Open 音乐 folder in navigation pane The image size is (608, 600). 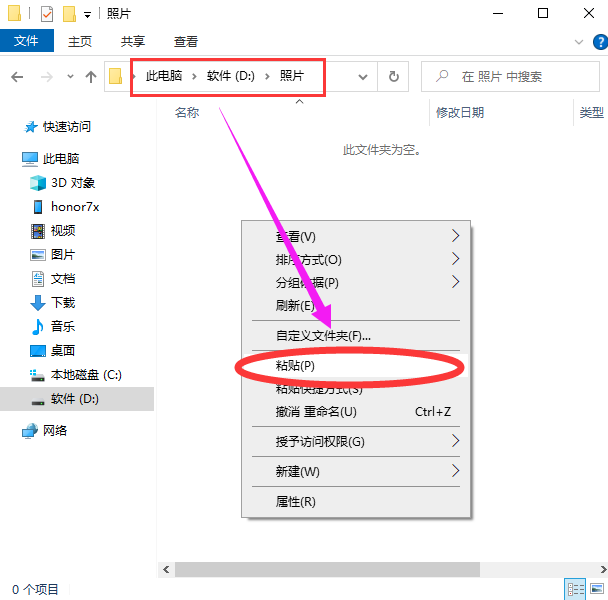pos(63,327)
